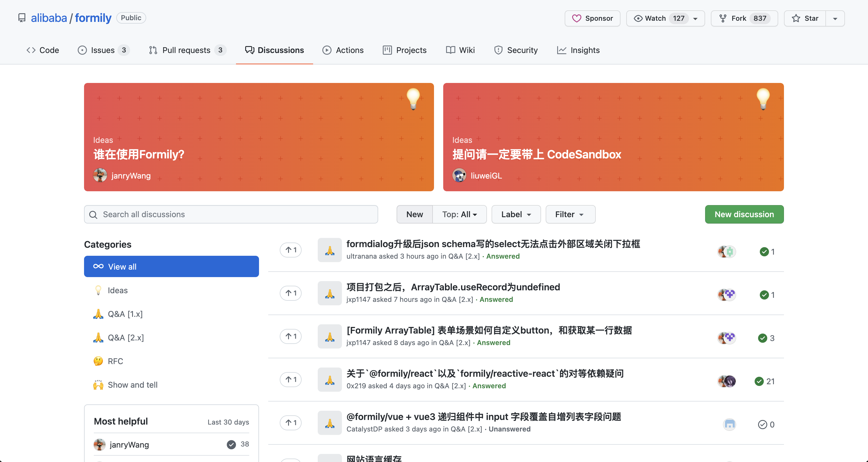Select the New sort toggle
Image resolution: width=868 pixels, height=462 pixels.
[414, 214]
